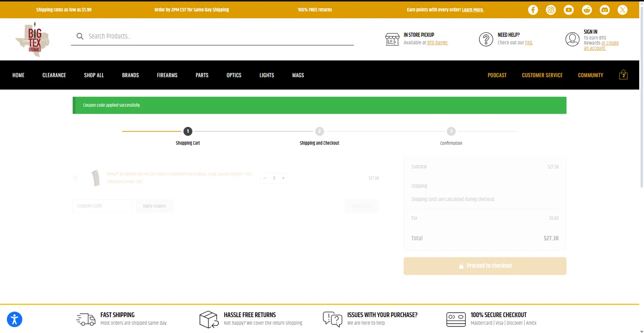Click 'Order by 2PM CST for Same Day Shipping'
Viewport: 644px width, 333px height.
[x=191, y=10]
